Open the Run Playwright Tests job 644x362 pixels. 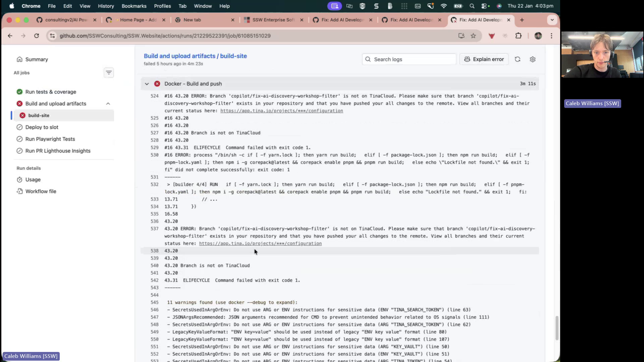click(50, 139)
